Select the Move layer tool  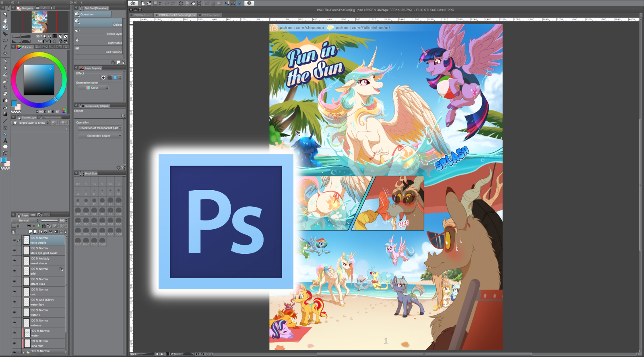5,34
